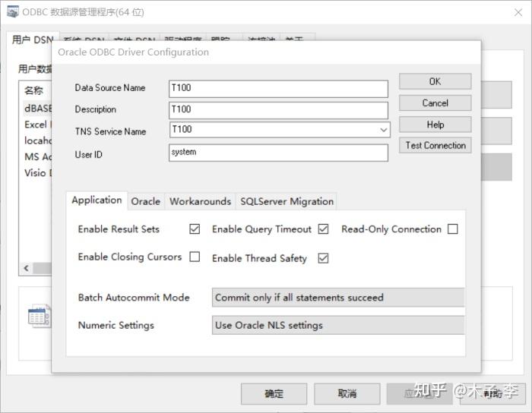Toggle Enable Thread Safety checkbox
532x413 pixels.
(323, 258)
